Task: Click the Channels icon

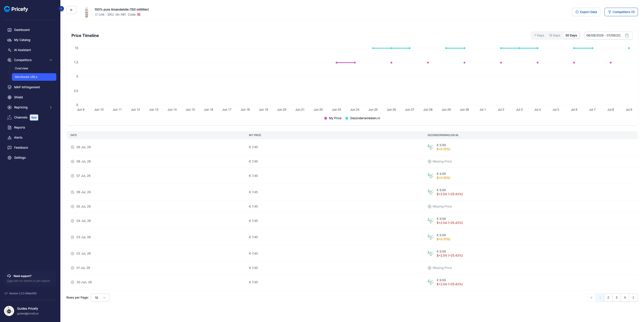Action: [x=10, y=117]
